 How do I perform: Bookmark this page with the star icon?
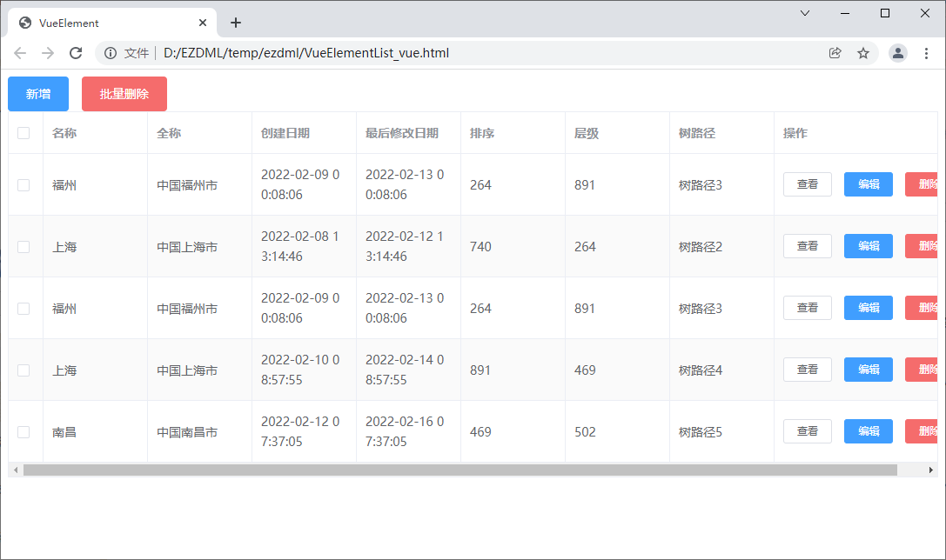click(x=862, y=53)
